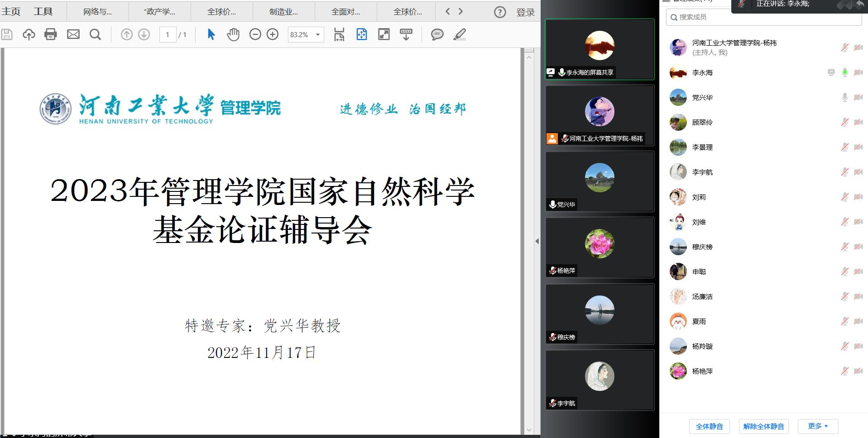This screenshot has height=438, width=868.
Task: Open the comment bubble tool
Action: pos(437,34)
